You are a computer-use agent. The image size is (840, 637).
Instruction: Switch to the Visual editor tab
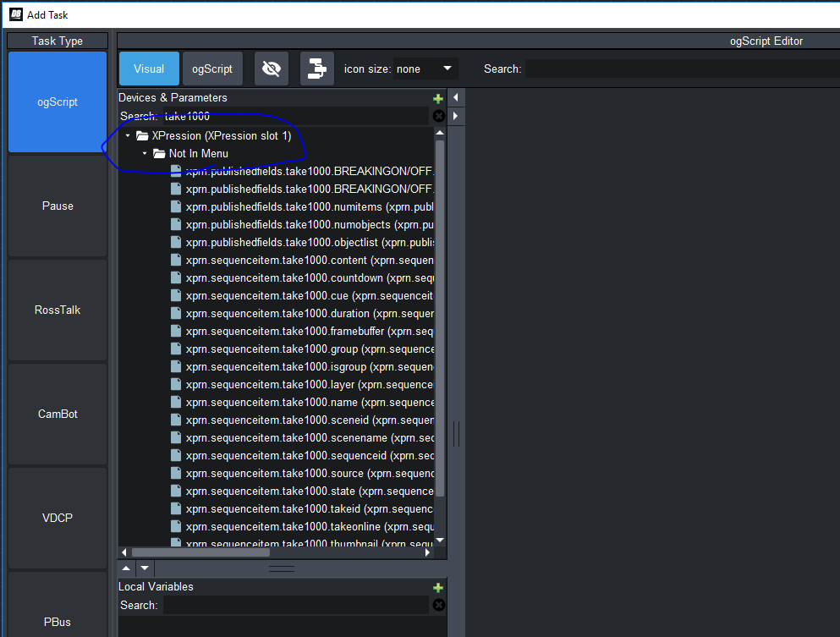point(149,69)
